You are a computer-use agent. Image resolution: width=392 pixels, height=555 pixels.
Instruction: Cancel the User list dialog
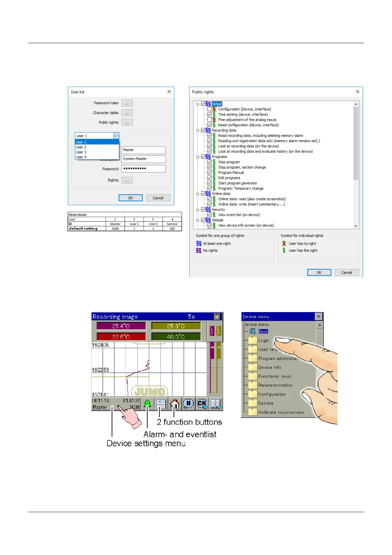[158, 198]
